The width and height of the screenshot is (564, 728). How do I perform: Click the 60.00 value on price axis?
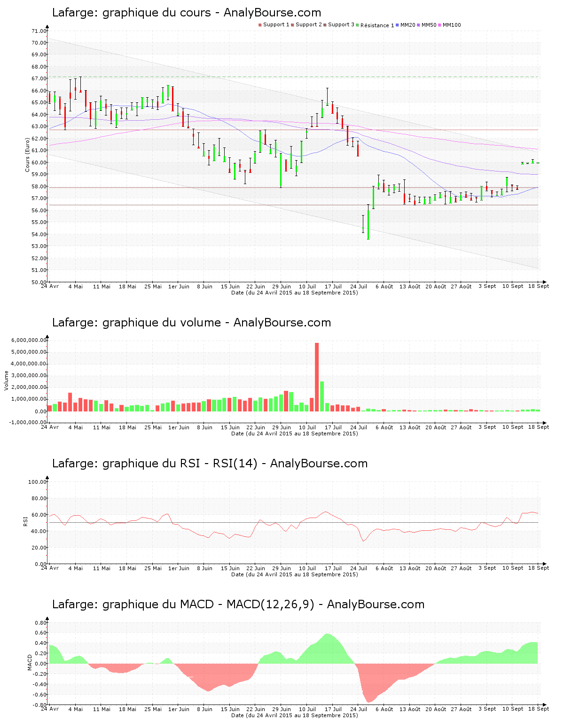[x=39, y=163]
